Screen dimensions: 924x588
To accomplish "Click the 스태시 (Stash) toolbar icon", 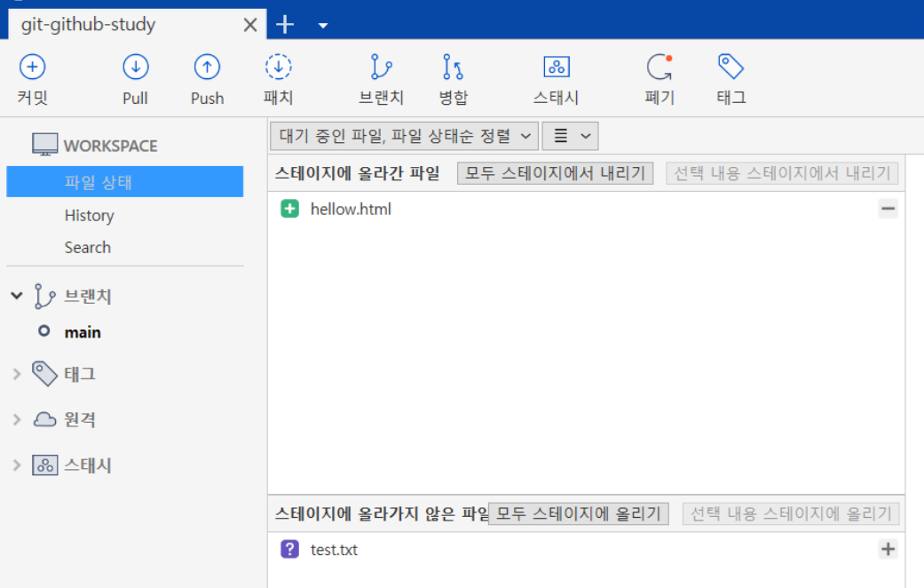I will coord(557,68).
